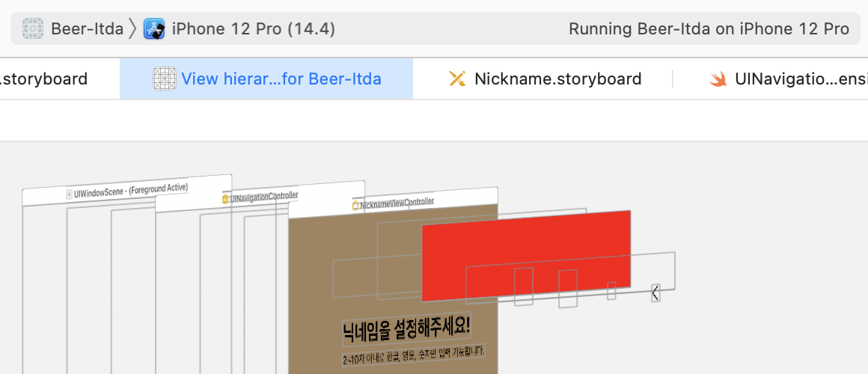The width and height of the screenshot is (868, 374).
Task: Click the back chevron view in hierarchy
Action: pos(655,292)
